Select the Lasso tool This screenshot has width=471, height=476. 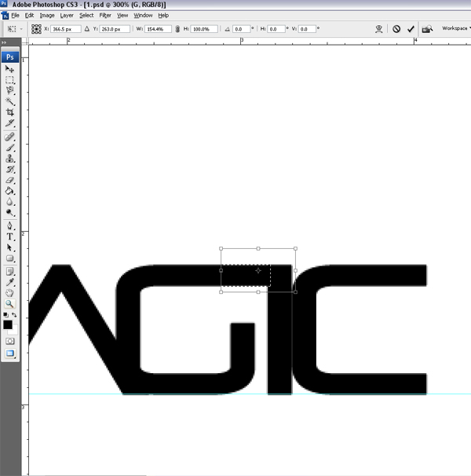(9, 90)
